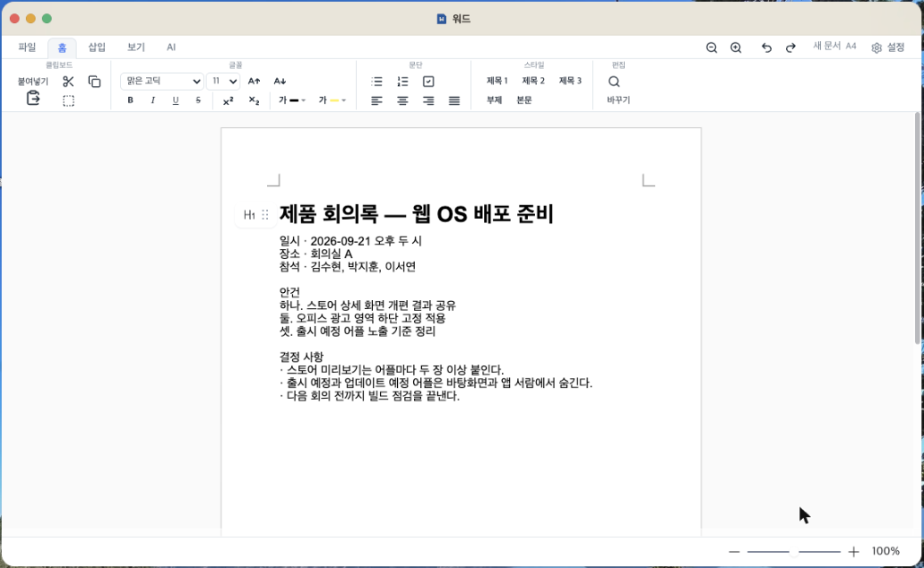The height and width of the screenshot is (568, 924).
Task: Click the heading 제품 회의록 — 웹 OS 배포 준비
Action: pyautogui.click(x=416, y=214)
